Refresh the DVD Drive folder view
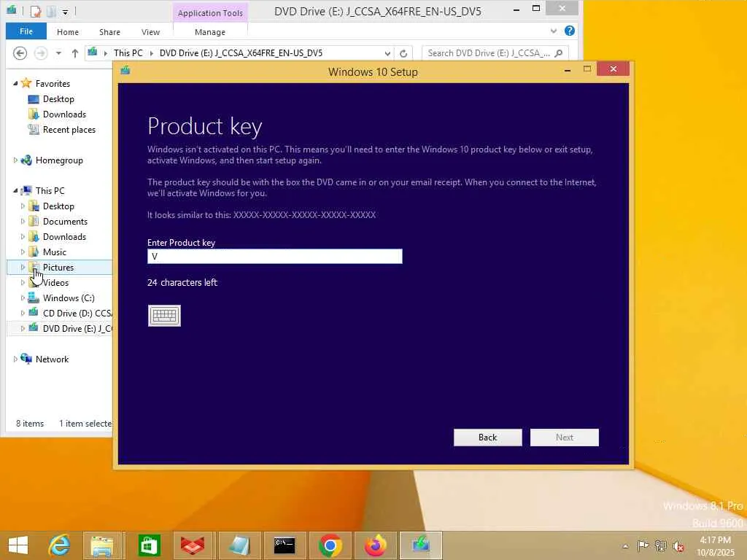The width and height of the screenshot is (747, 560). tap(403, 53)
